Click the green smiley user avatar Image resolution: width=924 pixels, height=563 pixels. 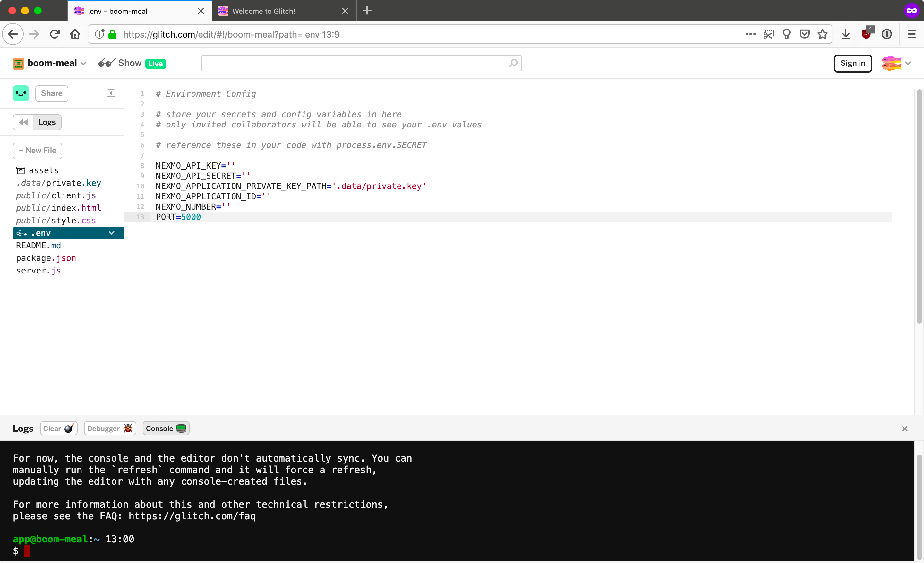(x=21, y=93)
